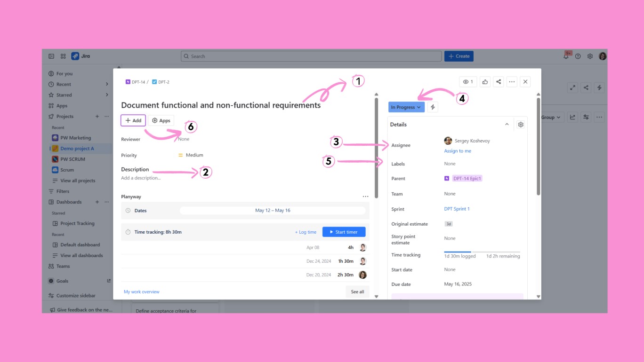Expand the Recent sidebar item

point(107,85)
